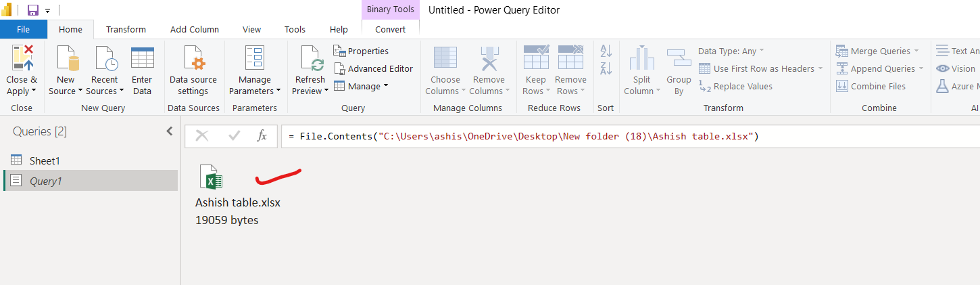Viewport: 980px width, 285px height.
Task: Switch to the Transform ribbon tab
Action: tap(126, 29)
